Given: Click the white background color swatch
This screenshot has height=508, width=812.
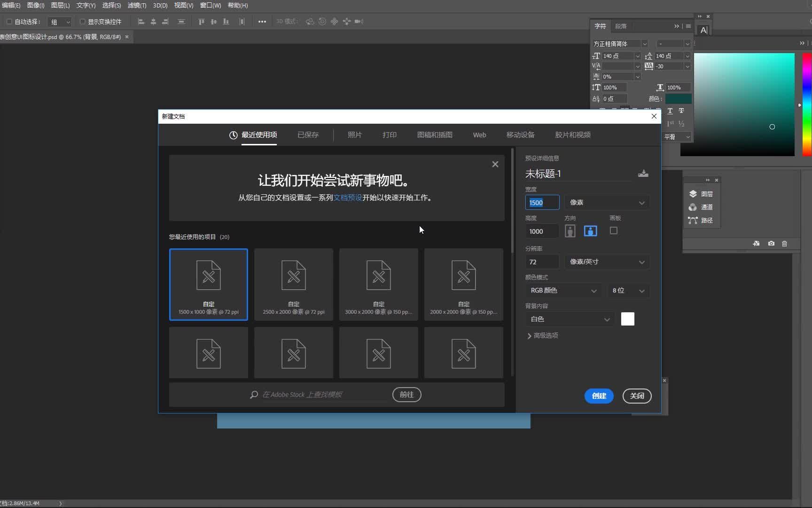Looking at the screenshot, I should click(x=627, y=319).
